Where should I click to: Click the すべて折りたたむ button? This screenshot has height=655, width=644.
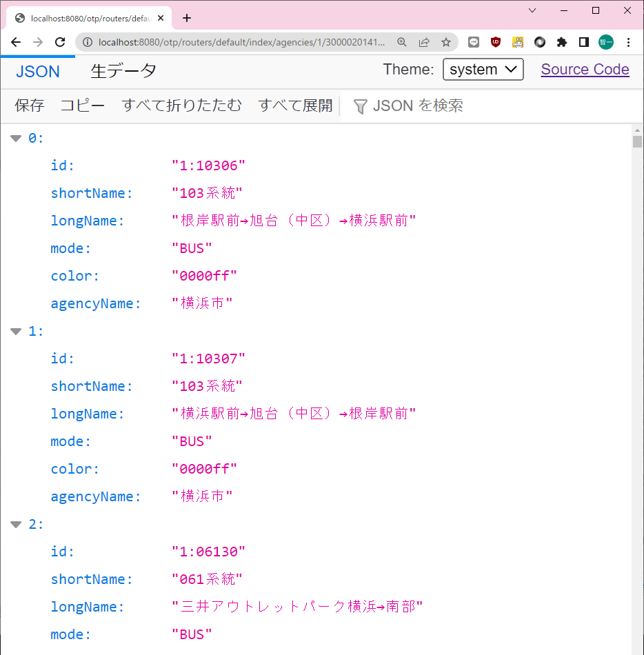(x=182, y=105)
